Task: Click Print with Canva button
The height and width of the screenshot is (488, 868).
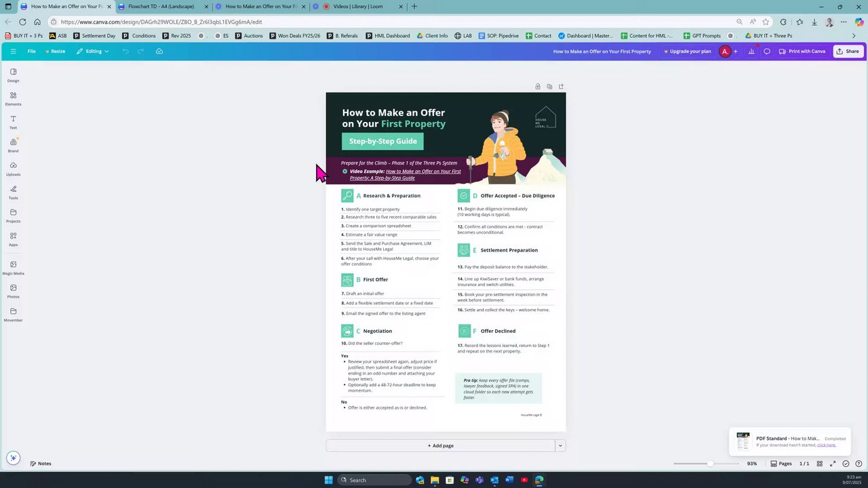Action: 802,52
